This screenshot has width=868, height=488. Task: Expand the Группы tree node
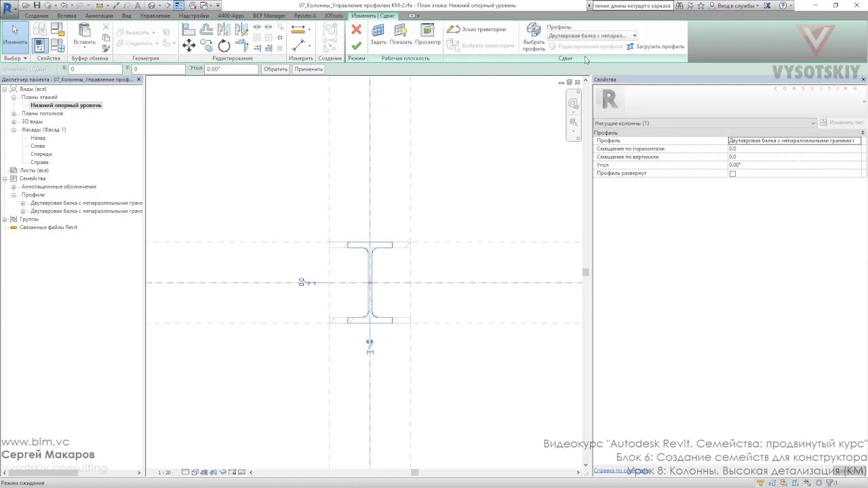[x=5, y=219]
